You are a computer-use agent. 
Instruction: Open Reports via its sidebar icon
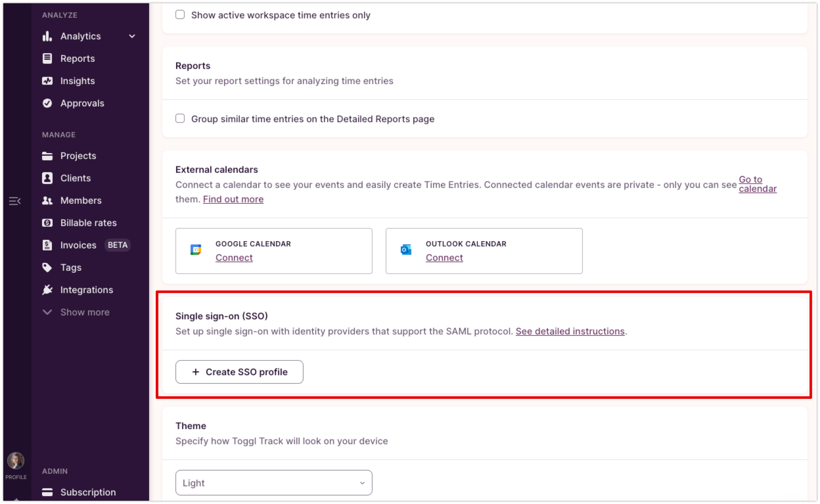click(47, 59)
